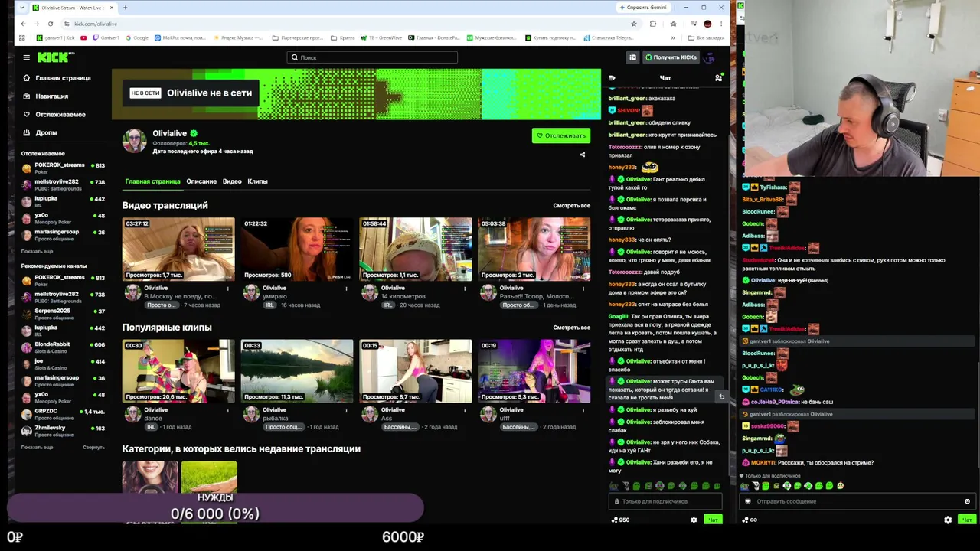
Task: Click the Отправить сообщение message field
Action: pos(857,501)
